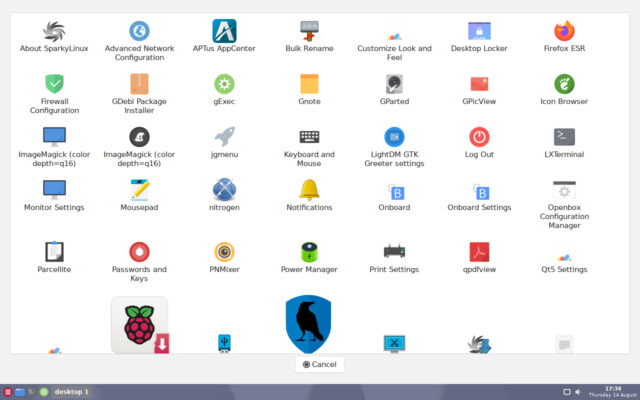Image resolution: width=640 pixels, height=400 pixels.
Task: Open Monitor Settings
Action: [54, 189]
